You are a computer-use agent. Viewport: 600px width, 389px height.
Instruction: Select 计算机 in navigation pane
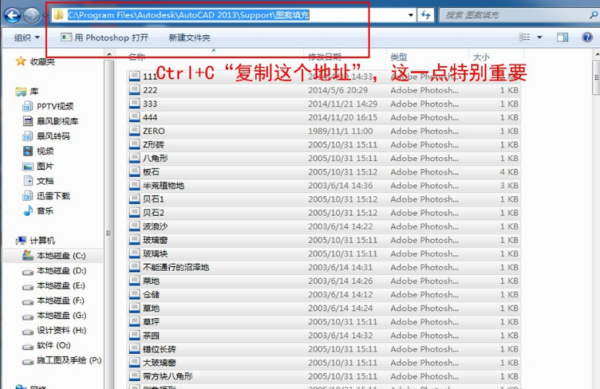(35, 241)
